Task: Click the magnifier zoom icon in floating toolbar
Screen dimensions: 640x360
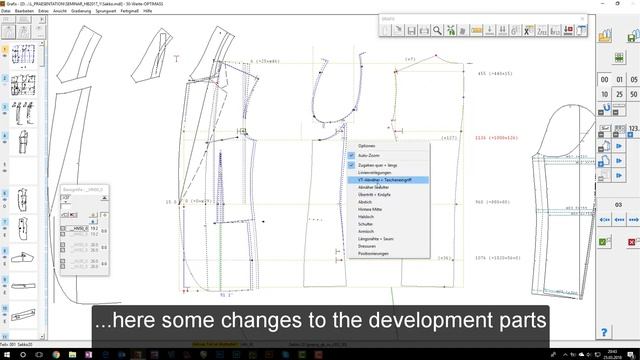Action: 437,31
